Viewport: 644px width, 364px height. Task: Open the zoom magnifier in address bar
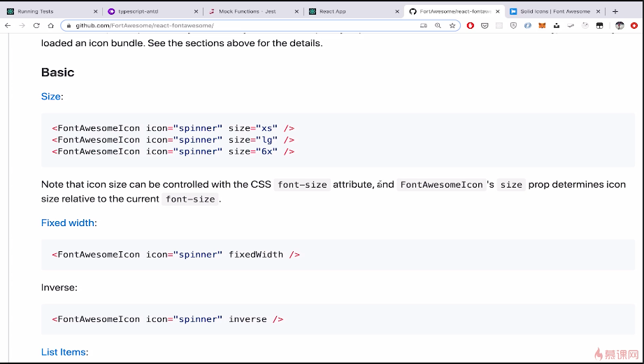click(x=438, y=25)
